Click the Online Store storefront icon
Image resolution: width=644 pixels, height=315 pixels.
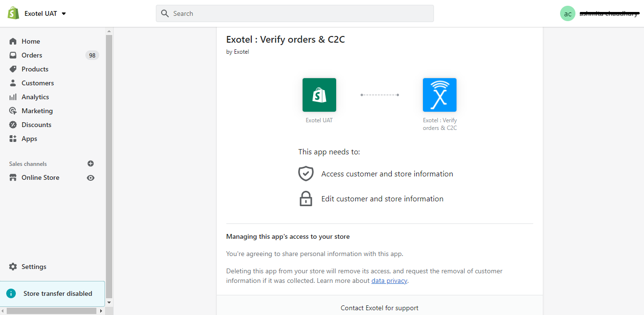[x=13, y=177]
